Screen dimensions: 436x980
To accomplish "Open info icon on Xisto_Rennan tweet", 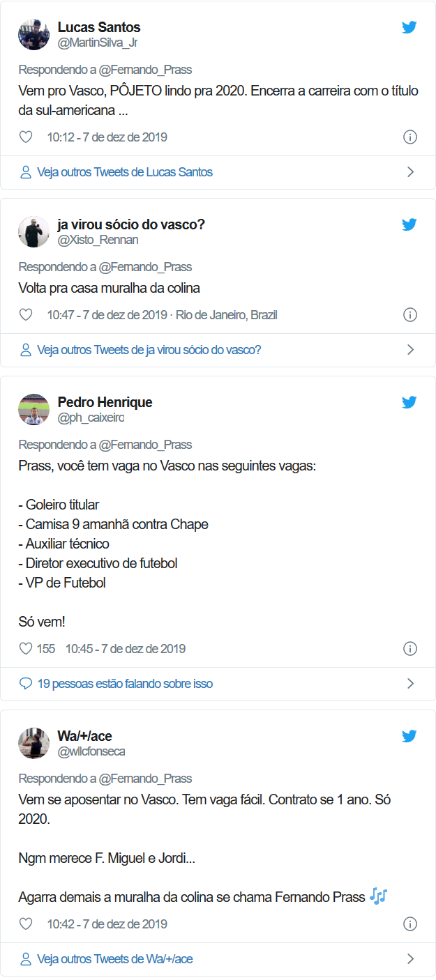I will coord(410,315).
